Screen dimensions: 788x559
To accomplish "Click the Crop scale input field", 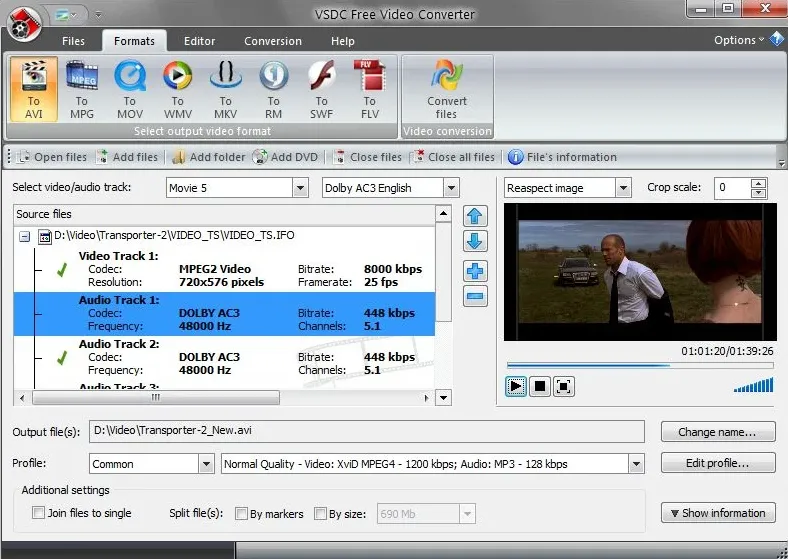I will click(733, 188).
